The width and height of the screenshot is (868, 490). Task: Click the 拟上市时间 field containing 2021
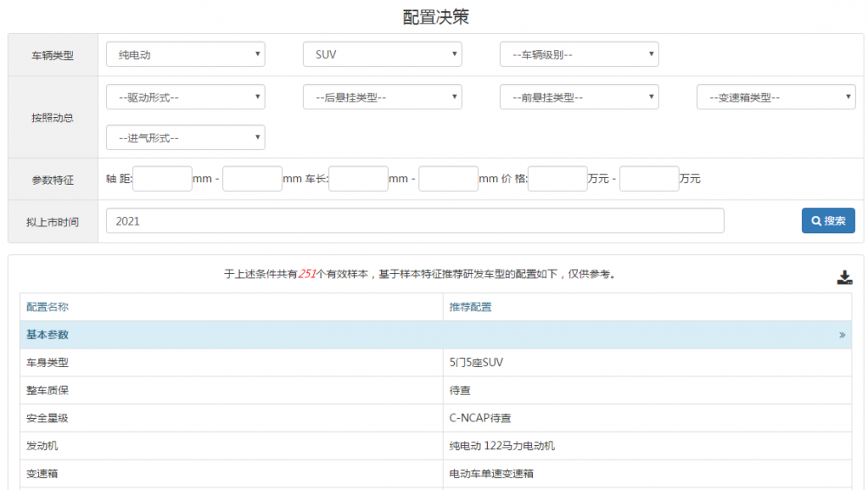tap(415, 221)
